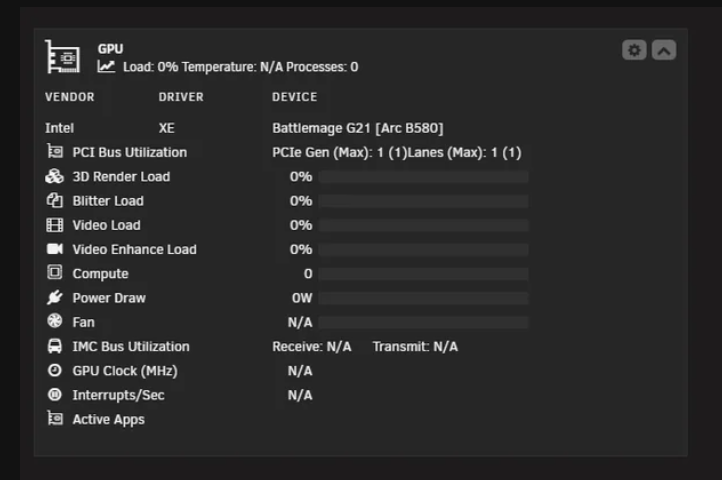
Task: Click the 3D Render Load progress bar
Action: point(424,176)
